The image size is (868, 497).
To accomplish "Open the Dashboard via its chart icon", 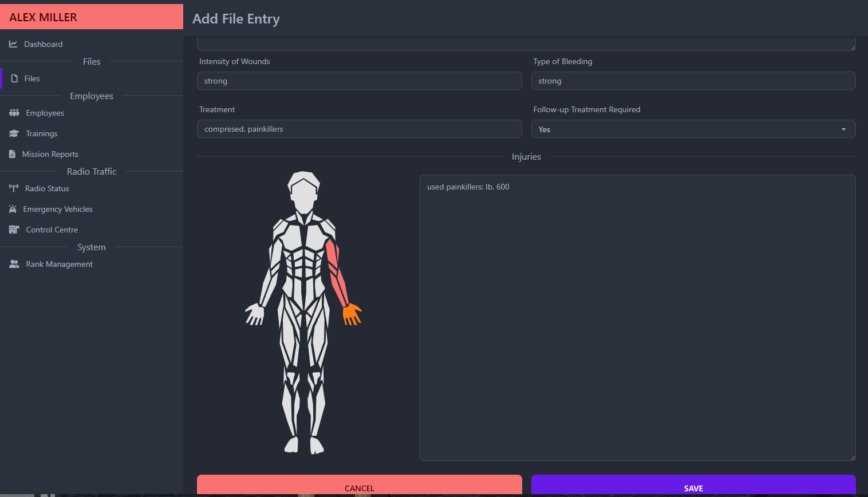I will pyautogui.click(x=13, y=44).
